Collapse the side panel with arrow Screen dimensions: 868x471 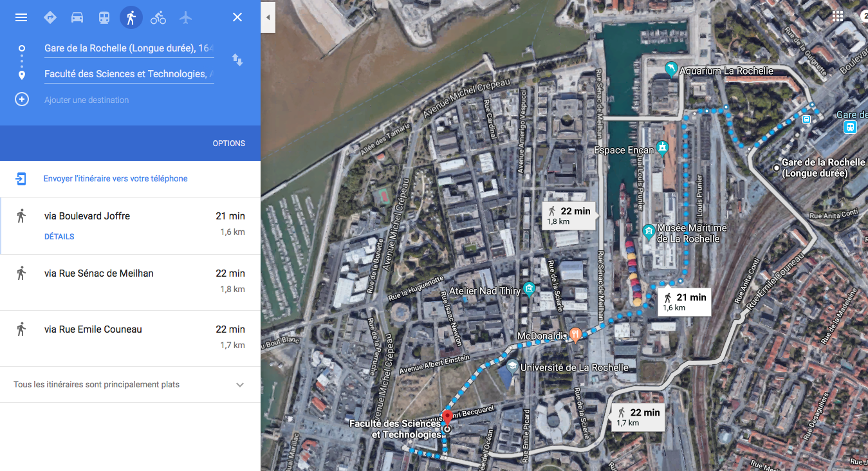pos(268,17)
